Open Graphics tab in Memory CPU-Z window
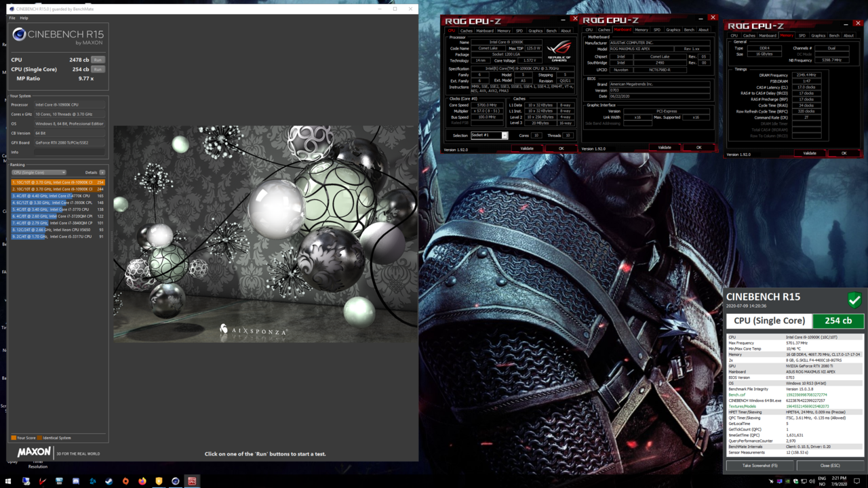The height and width of the screenshot is (488, 868). point(818,35)
